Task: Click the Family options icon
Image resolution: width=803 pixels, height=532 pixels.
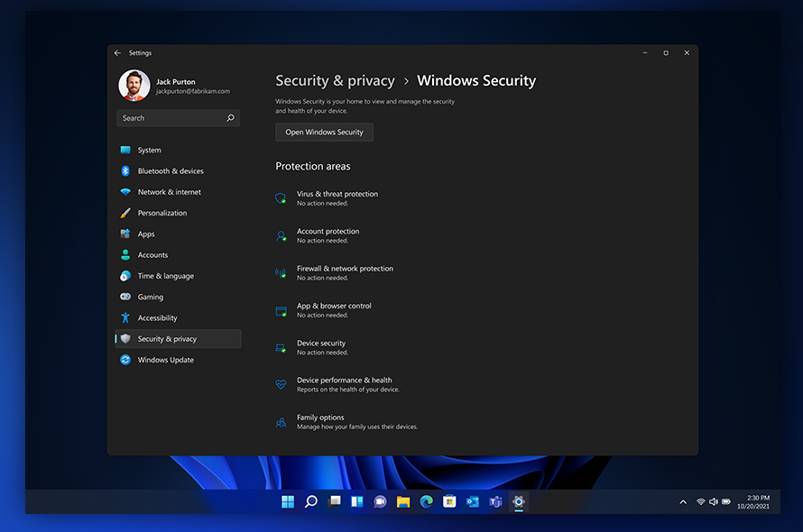Action: click(281, 421)
